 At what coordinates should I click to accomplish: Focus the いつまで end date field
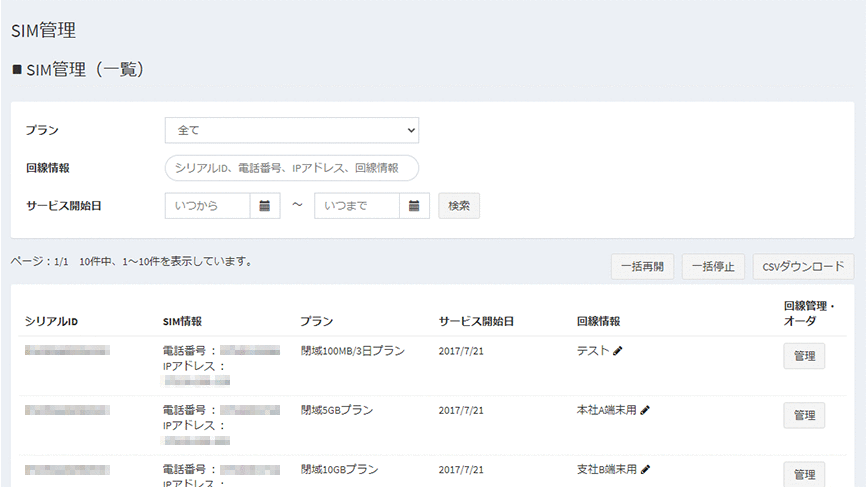point(357,206)
